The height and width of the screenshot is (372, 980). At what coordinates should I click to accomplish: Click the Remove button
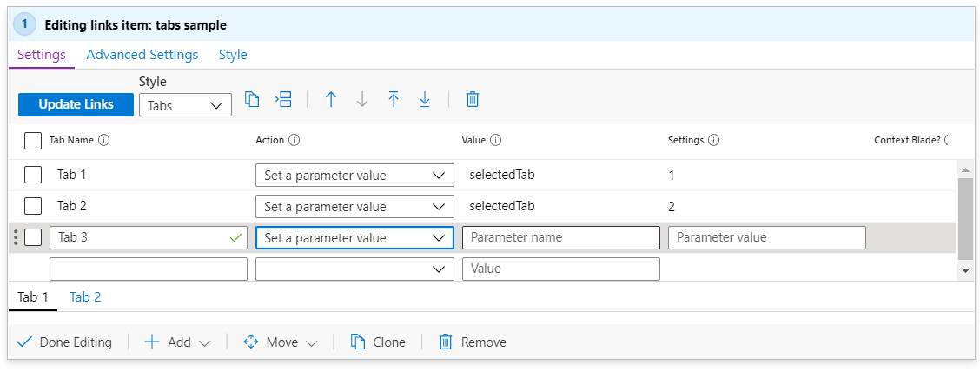[x=473, y=342]
